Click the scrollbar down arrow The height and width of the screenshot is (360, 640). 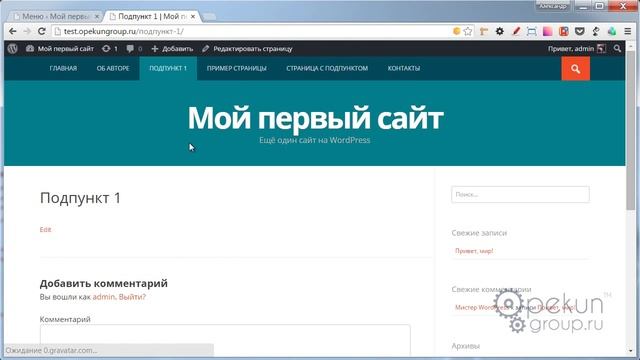tap(631, 351)
